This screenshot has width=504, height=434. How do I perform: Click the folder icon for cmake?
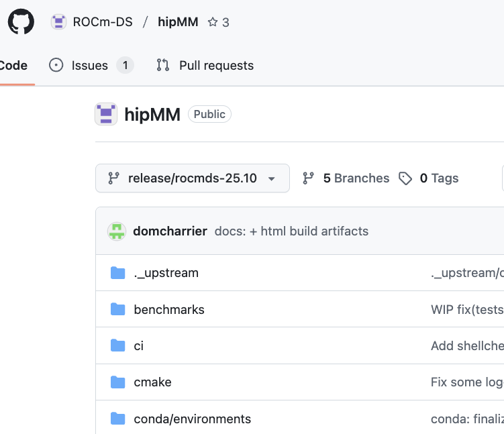pyautogui.click(x=117, y=382)
